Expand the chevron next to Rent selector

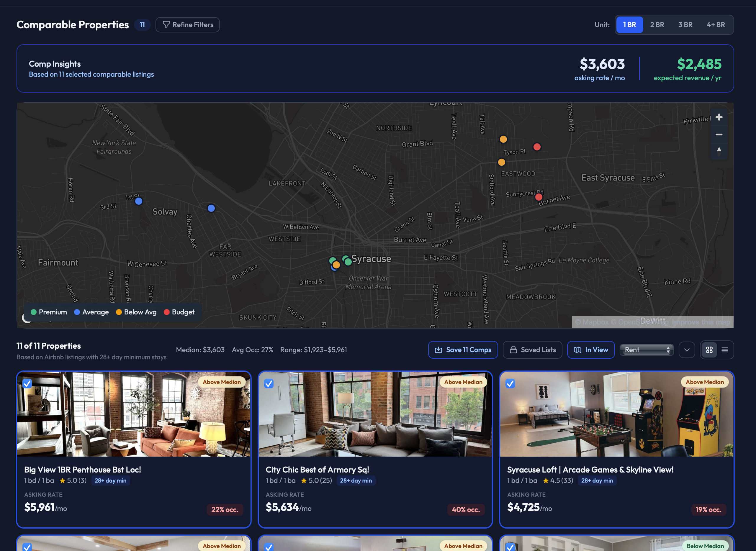[x=687, y=350]
